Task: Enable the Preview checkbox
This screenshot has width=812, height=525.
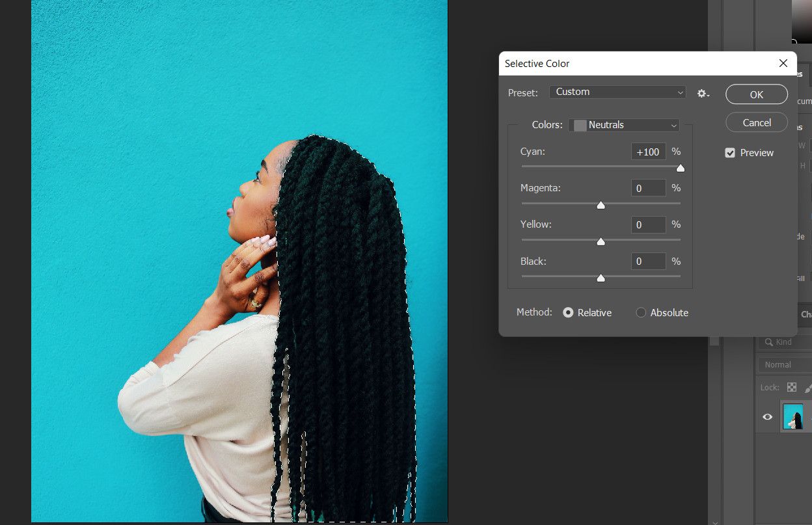Action: tap(730, 153)
